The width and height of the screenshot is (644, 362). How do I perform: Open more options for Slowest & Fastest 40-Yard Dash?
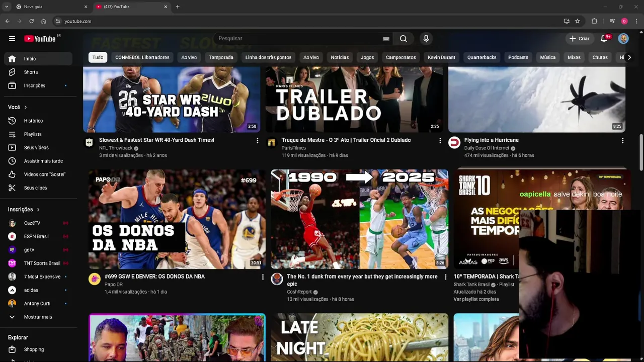click(257, 141)
